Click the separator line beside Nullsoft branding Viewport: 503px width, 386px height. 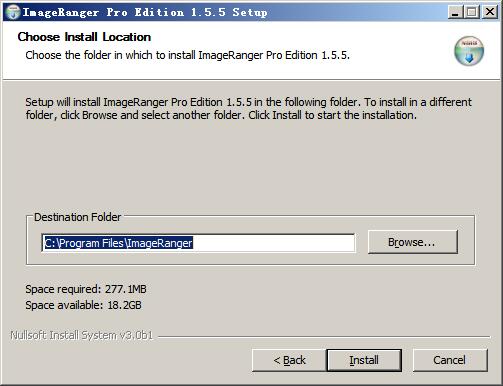(x=324, y=337)
